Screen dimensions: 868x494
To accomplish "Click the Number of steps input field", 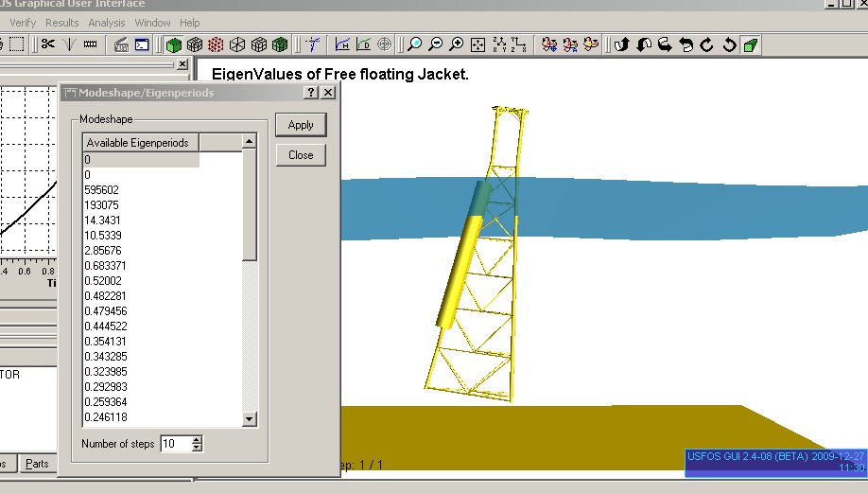I will click(175, 443).
